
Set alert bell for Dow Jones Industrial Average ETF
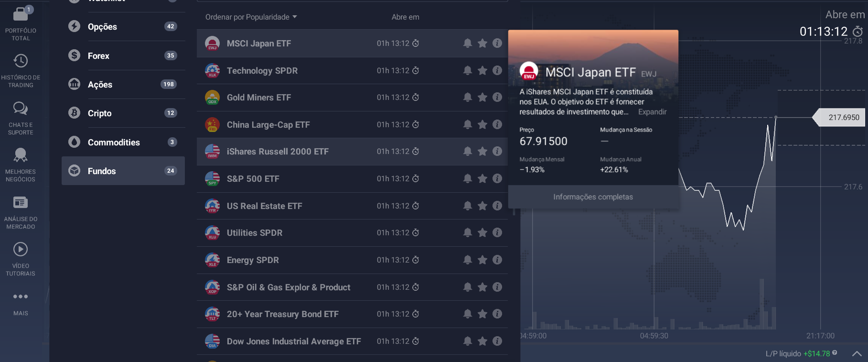468,341
